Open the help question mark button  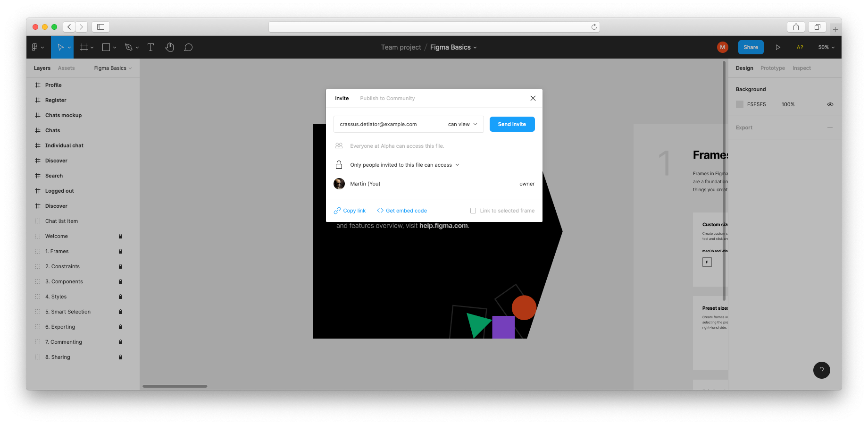point(821,370)
